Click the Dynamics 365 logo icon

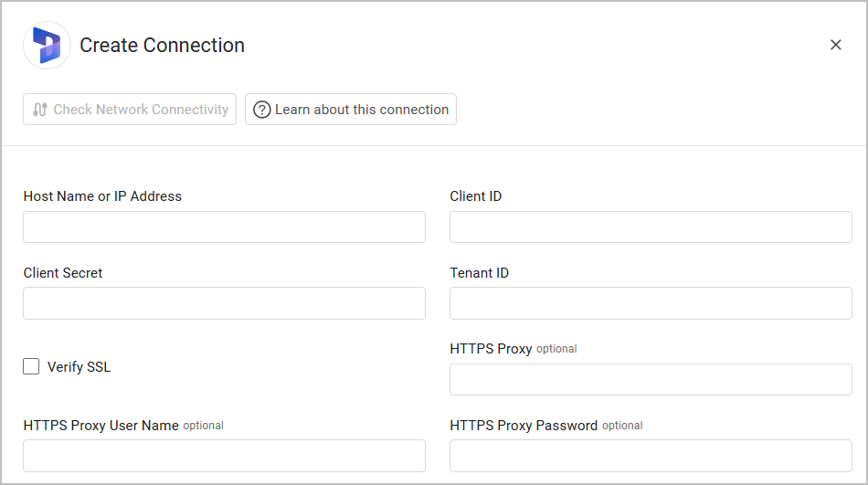tap(47, 46)
